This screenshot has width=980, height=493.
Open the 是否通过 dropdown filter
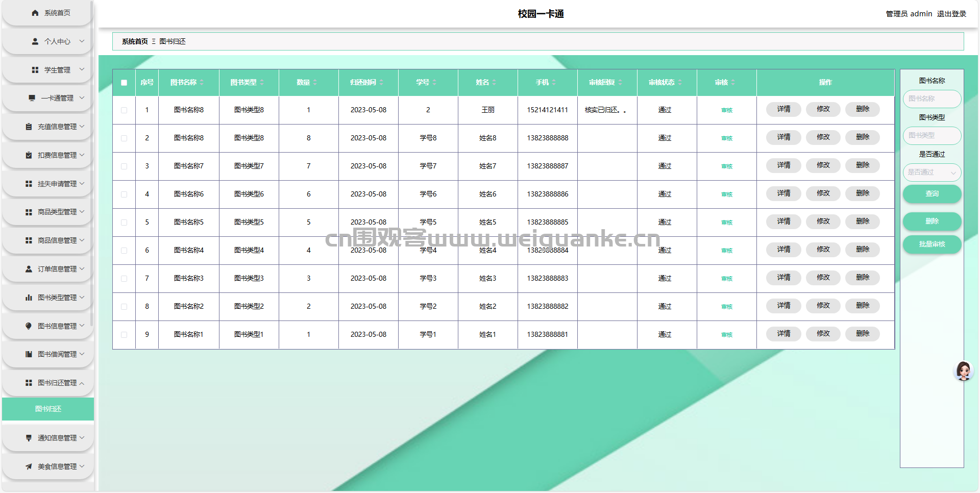click(x=932, y=172)
